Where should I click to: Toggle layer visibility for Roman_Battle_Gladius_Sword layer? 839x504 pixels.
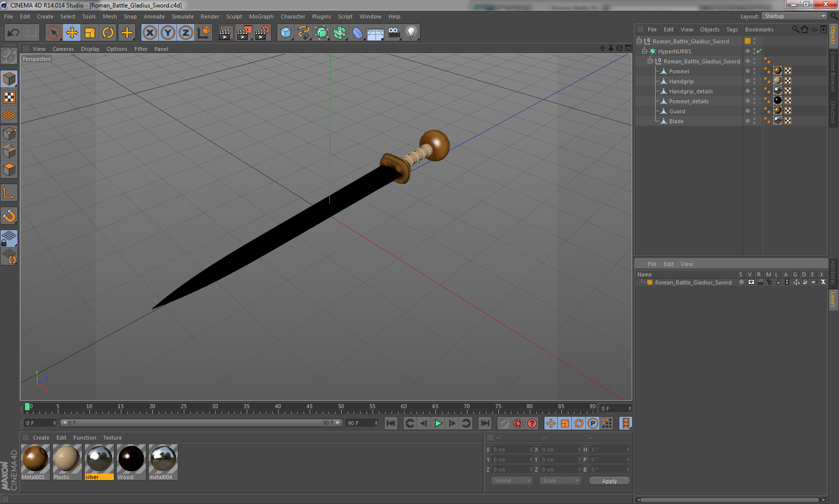[751, 282]
